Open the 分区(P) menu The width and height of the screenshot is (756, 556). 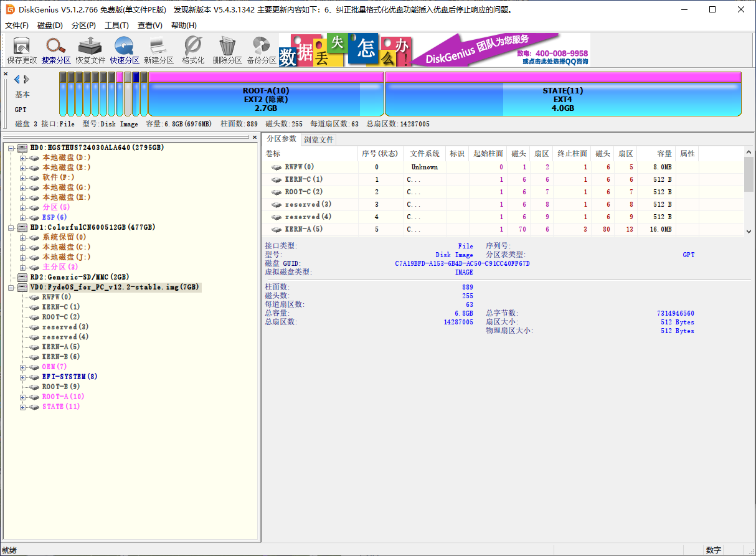83,26
